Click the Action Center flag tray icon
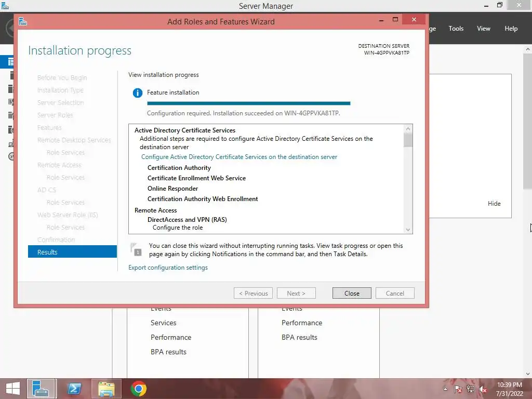Screen dimensions: 532x399 pyautogui.click(x=458, y=389)
